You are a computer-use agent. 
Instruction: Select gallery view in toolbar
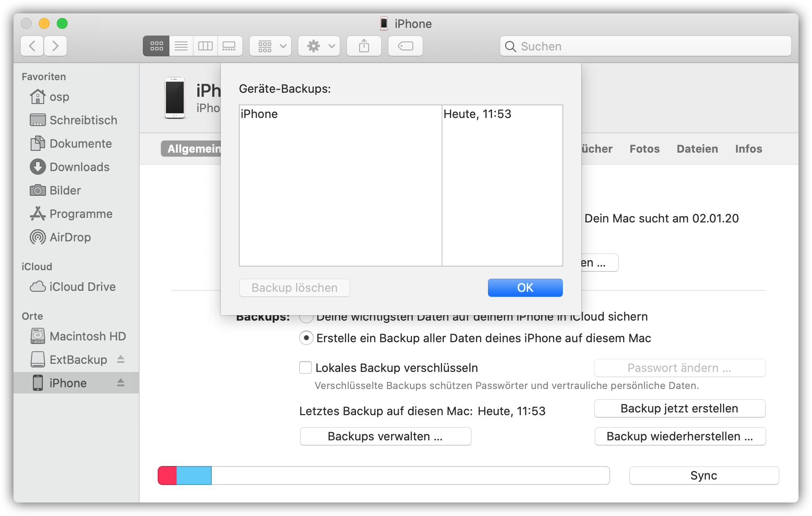[x=229, y=46]
